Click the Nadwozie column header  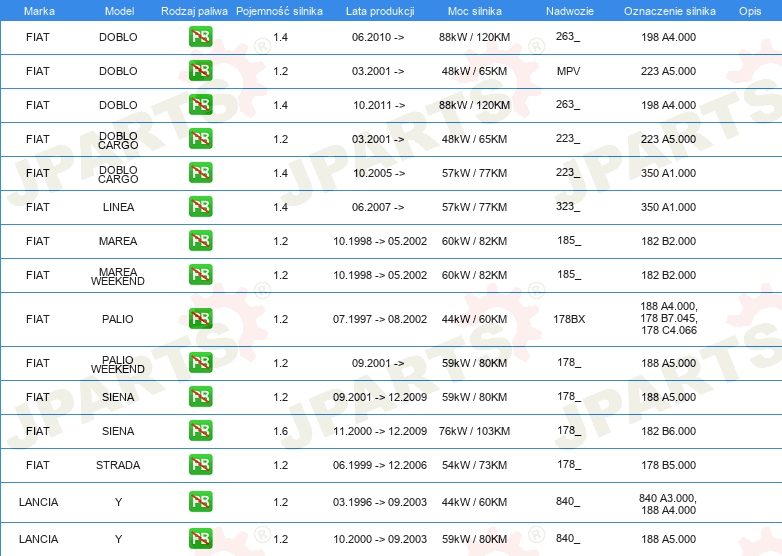coord(570,11)
